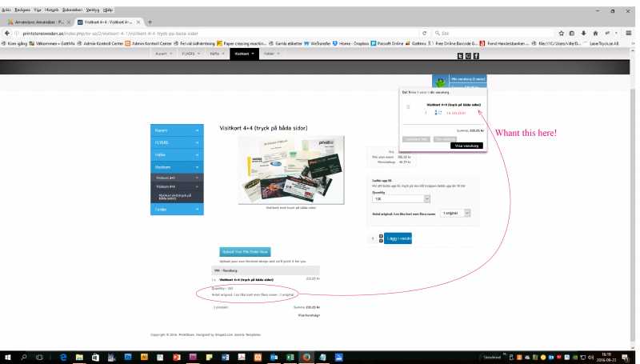Open the Kuvert top navigation dropdown
This screenshot has height=364, width=640.
pyautogui.click(x=164, y=54)
